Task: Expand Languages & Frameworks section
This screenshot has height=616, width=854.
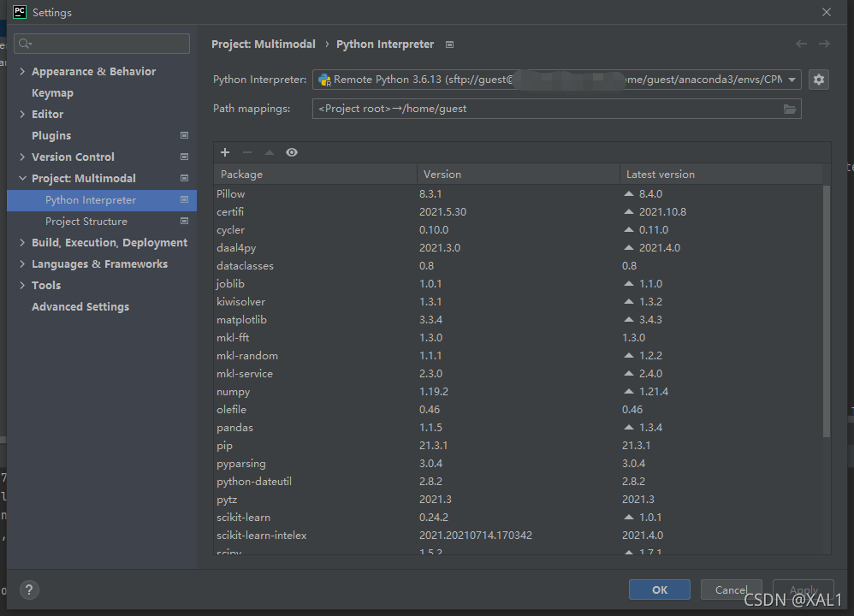Action: 22,264
